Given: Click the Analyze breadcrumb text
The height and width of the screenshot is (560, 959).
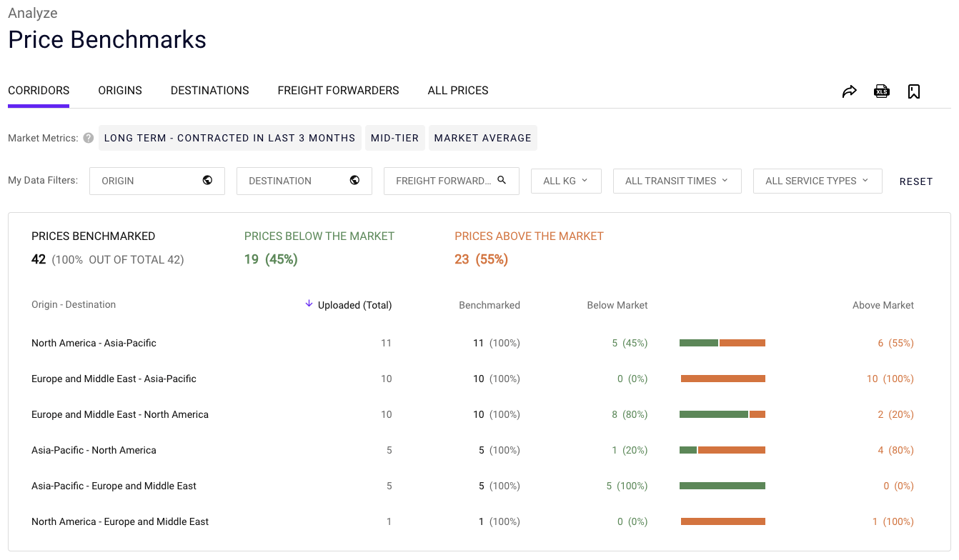Looking at the screenshot, I should click(33, 13).
